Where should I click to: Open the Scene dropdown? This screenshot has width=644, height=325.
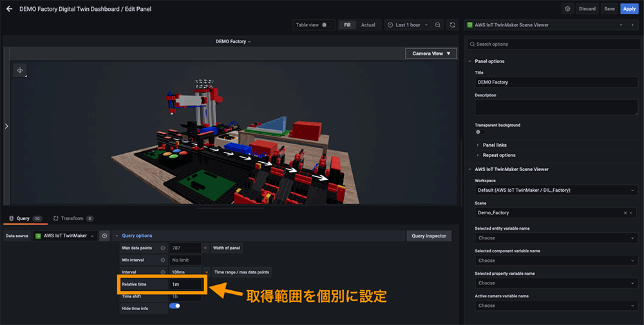(556, 213)
